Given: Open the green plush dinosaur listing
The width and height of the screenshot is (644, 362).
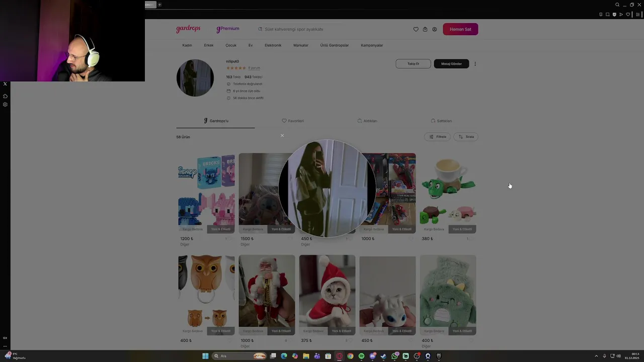Looking at the screenshot, I should 448,295.
